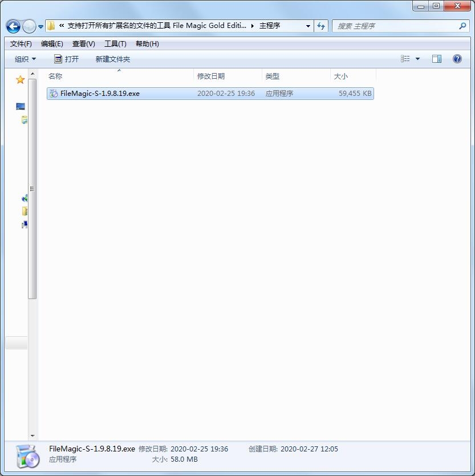The height and width of the screenshot is (476, 475).
Task: Click the 创建日期 value 2020-02-27 12:05
Action: [x=309, y=449]
